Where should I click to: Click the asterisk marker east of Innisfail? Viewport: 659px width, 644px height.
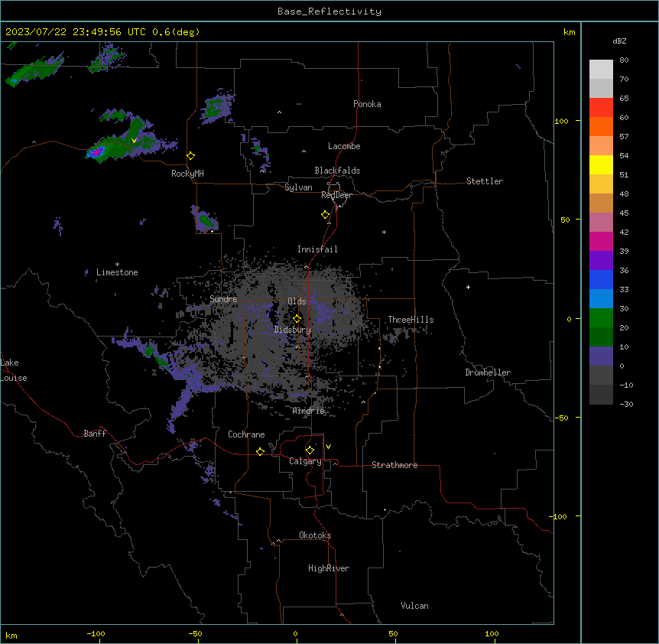pos(384,232)
